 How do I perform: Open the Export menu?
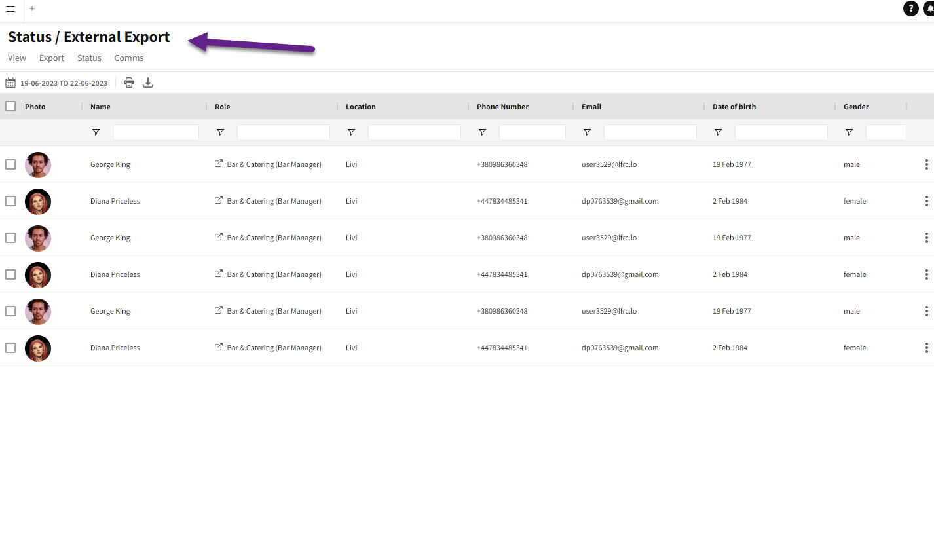(x=52, y=58)
